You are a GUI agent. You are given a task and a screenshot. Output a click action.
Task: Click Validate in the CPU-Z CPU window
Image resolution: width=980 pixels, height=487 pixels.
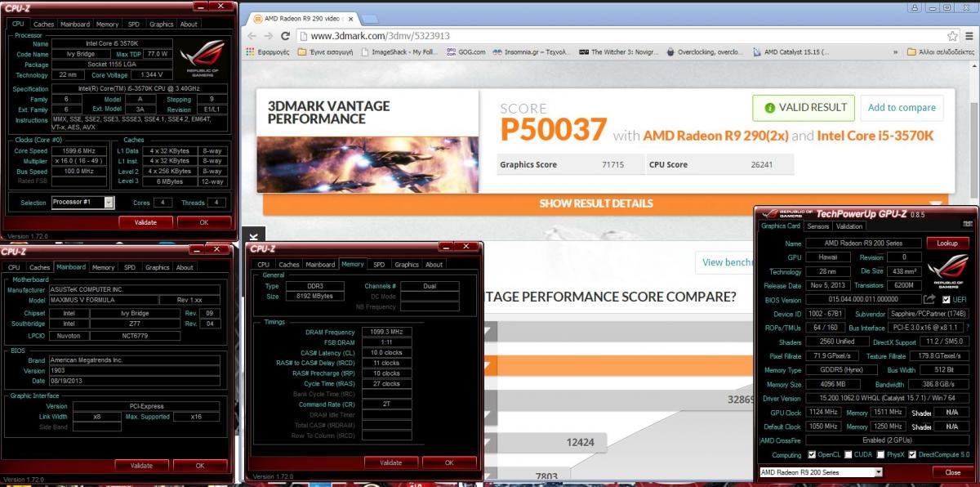145,221
